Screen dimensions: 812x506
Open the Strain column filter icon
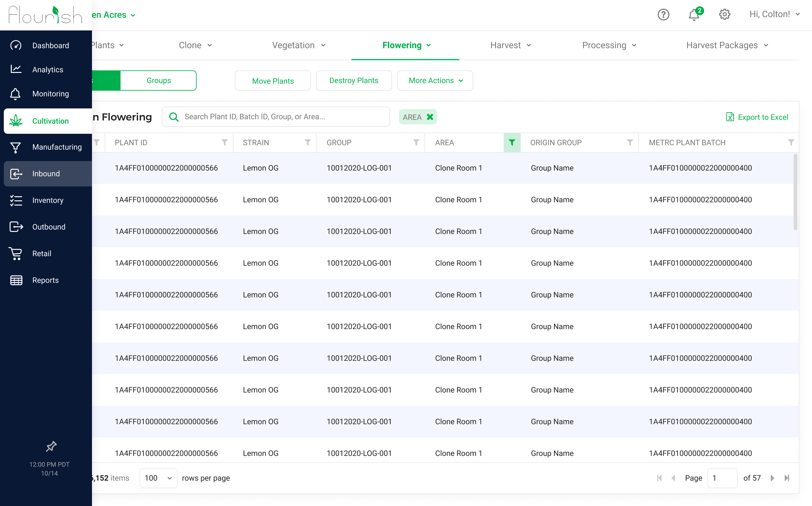[307, 143]
